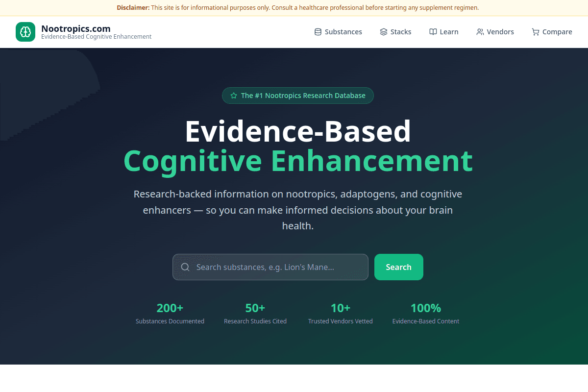The width and height of the screenshot is (588, 392).
Task: Click the 10+ Trusted Vendors Vetted stat
Action: [341, 314]
